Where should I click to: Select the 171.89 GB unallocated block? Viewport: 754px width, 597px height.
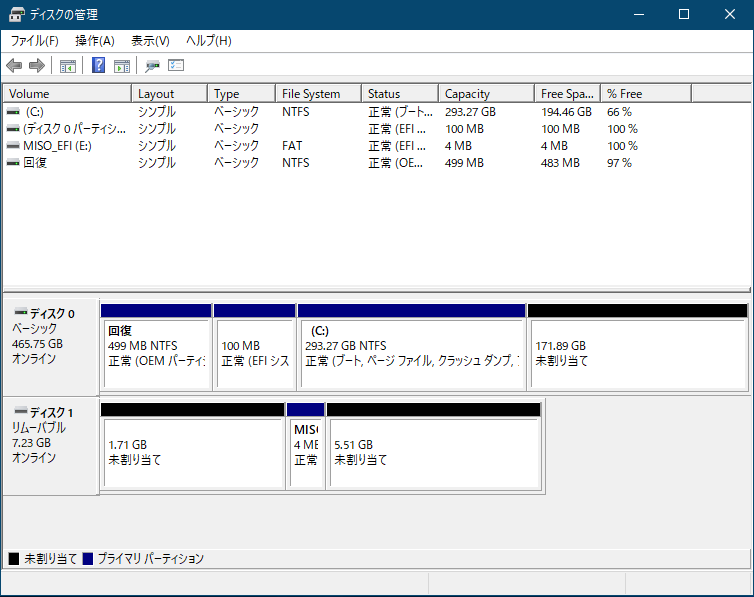pyautogui.click(x=638, y=347)
